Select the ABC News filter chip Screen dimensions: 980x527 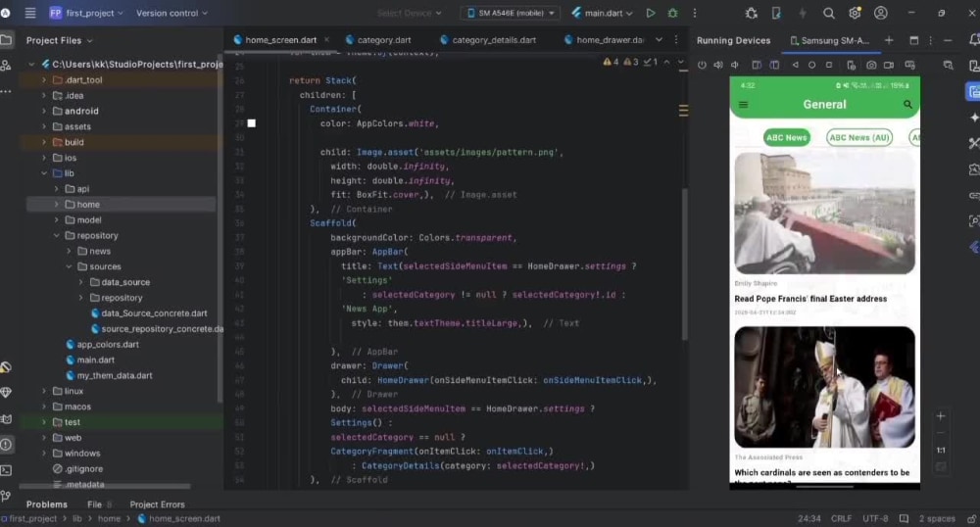pyautogui.click(x=787, y=137)
